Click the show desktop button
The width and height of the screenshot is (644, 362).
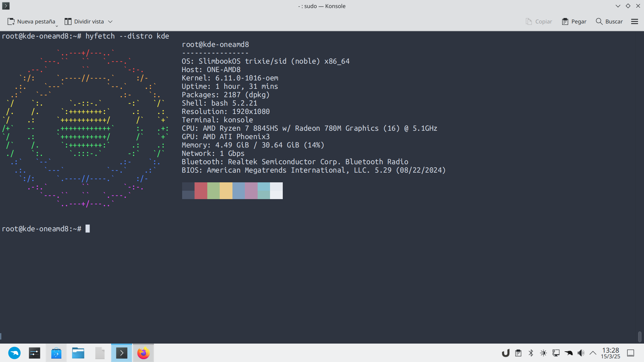tap(631, 353)
